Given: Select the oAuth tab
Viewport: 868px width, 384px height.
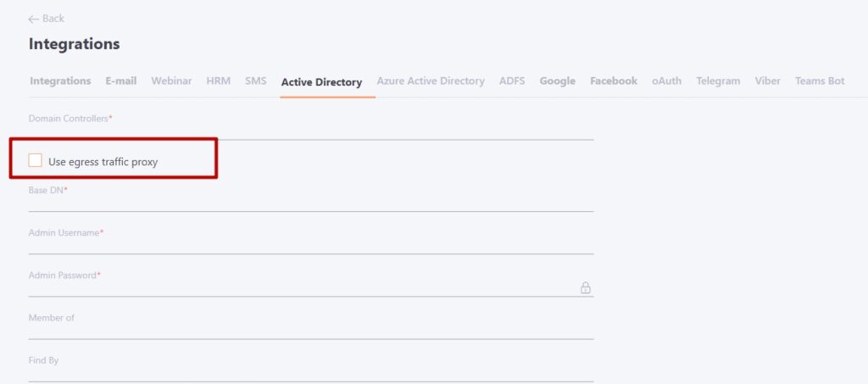Looking at the screenshot, I should pyautogui.click(x=666, y=81).
